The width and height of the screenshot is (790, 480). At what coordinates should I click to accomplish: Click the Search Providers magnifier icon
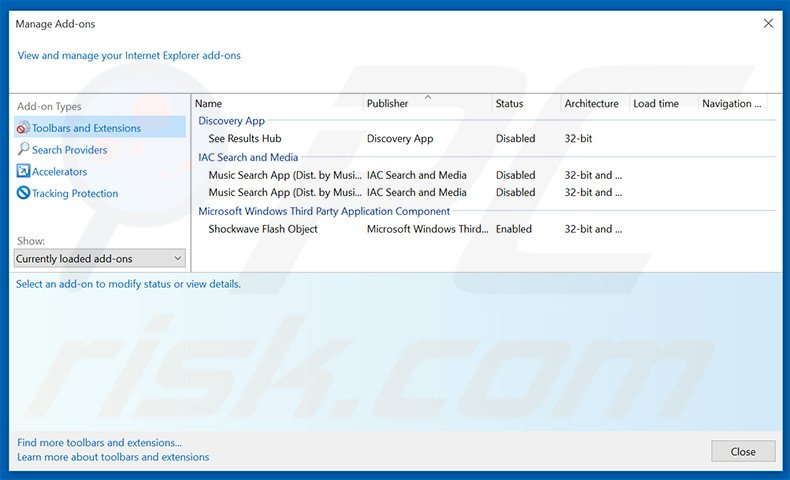[x=23, y=149]
